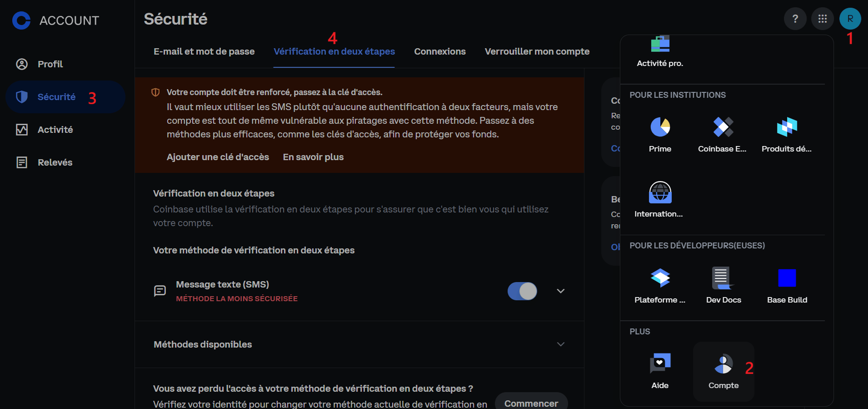This screenshot has height=409, width=868.
Task: Open the Aide help app icon
Action: tap(660, 363)
